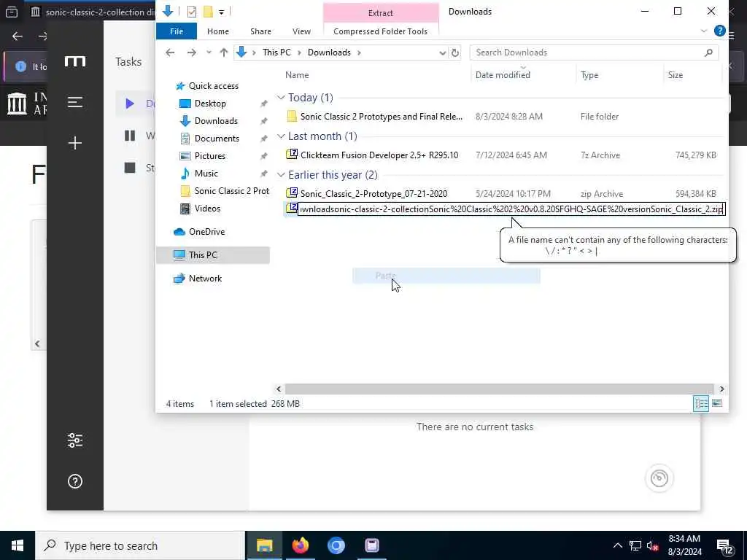Select Network in the navigation pane
Viewport: 747px width, 560px height.
point(205,279)
